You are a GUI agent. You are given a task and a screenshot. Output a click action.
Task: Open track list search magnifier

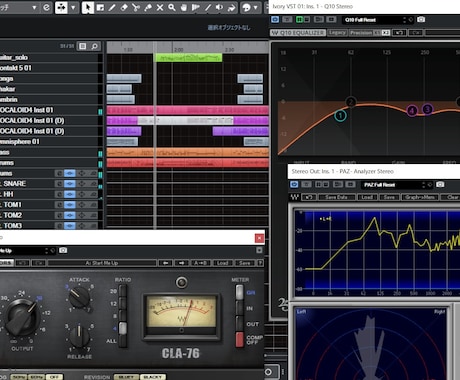coord(95,46)
